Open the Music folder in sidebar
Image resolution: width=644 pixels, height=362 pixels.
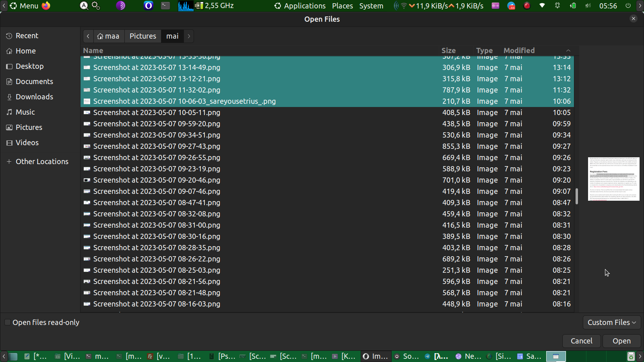25,112
